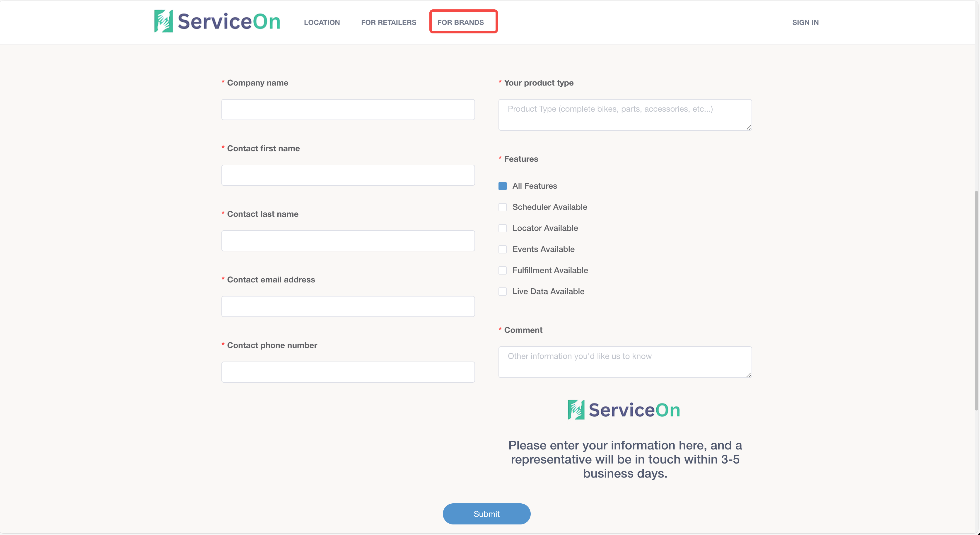
Task: Toggle the All Features checkbox
Action: (x=503, y=186)
